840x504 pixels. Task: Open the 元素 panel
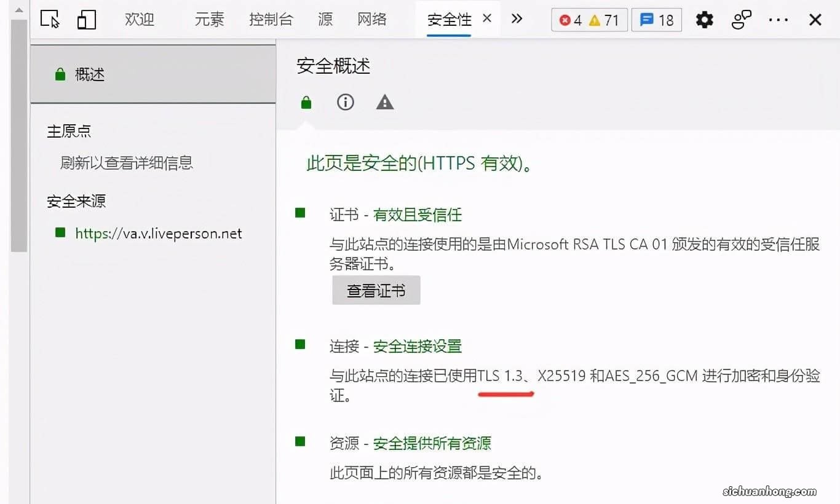pyautogui.click(x=209, y=19)
